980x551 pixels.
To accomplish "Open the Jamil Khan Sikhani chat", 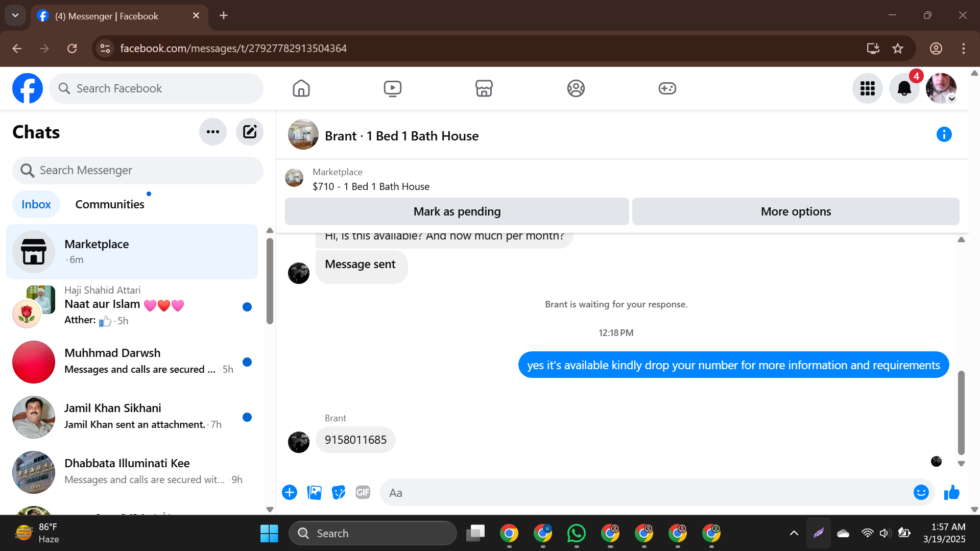I will tap(132, 417).
